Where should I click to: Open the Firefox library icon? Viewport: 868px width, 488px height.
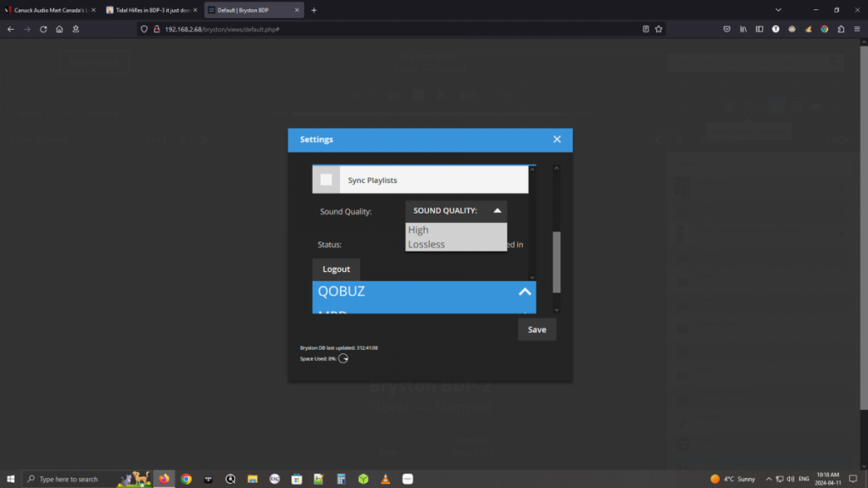pyautogui.click(x=743, y=30)
